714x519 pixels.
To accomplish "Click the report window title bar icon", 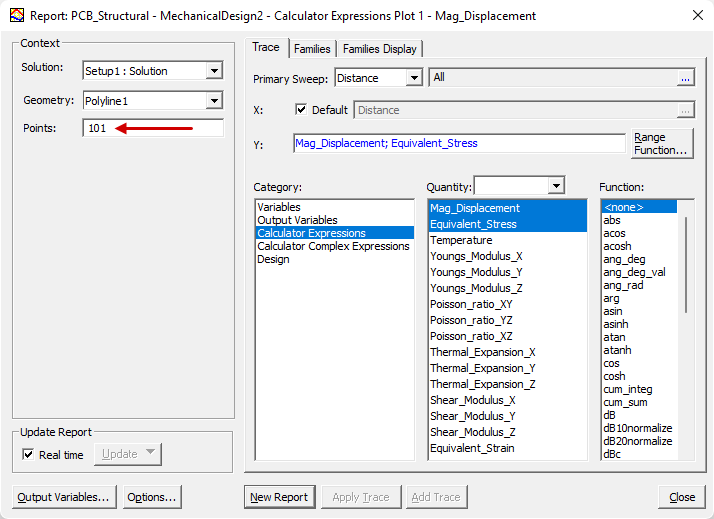I will click(13, 16).
